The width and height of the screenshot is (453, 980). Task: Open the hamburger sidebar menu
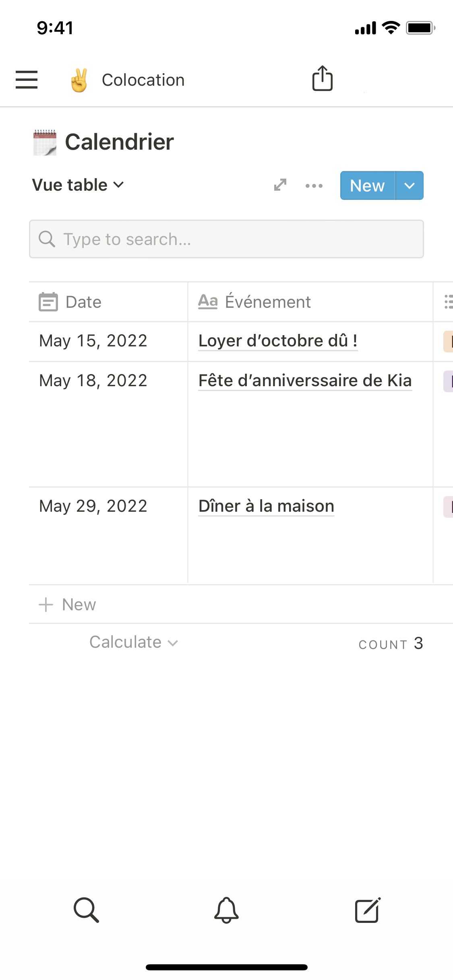point(27,79)
